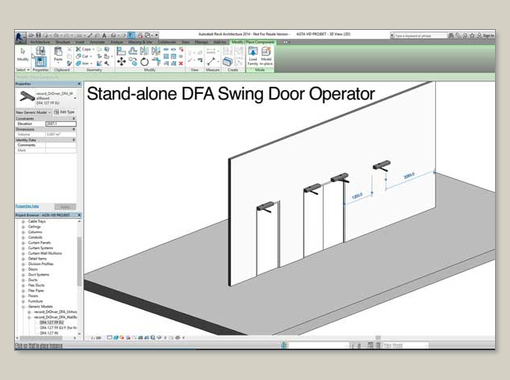Click the Join geometry tool

(84, 63)
